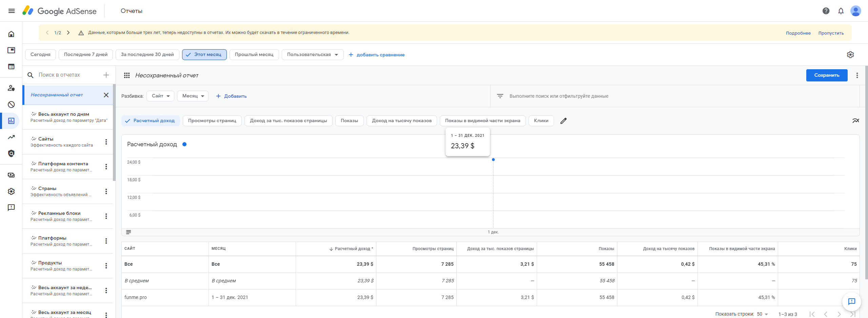Open the Пользовательская date range dropdown

click(312, 55)
